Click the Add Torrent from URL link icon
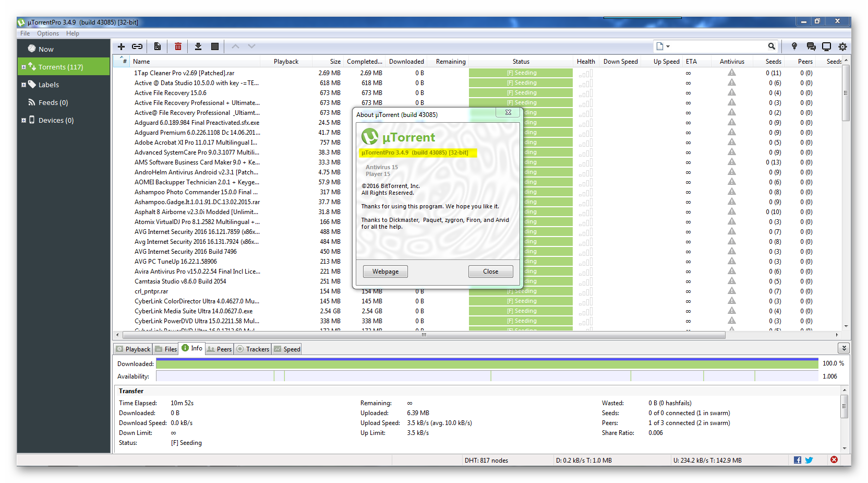 (x=137, y=46)
